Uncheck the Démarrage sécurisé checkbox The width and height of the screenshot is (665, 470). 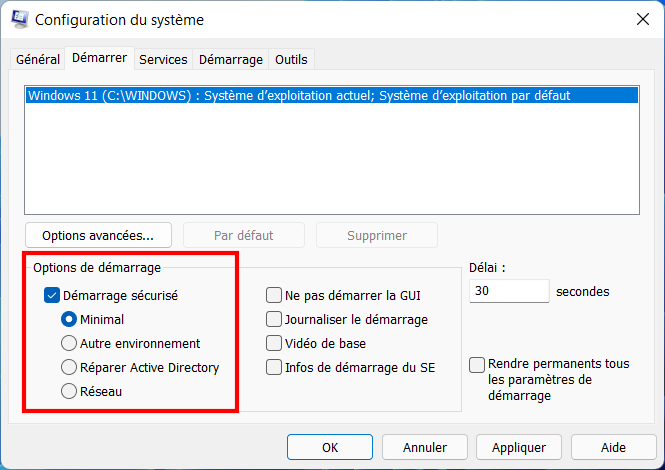coord(52,295)
